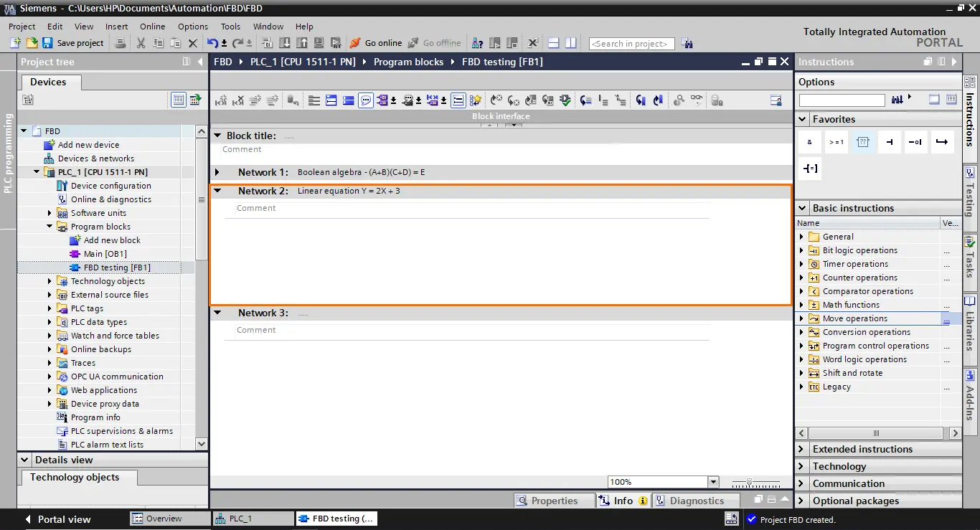
Task: Click the Cut scissors icon
Action: click(141, 43)
